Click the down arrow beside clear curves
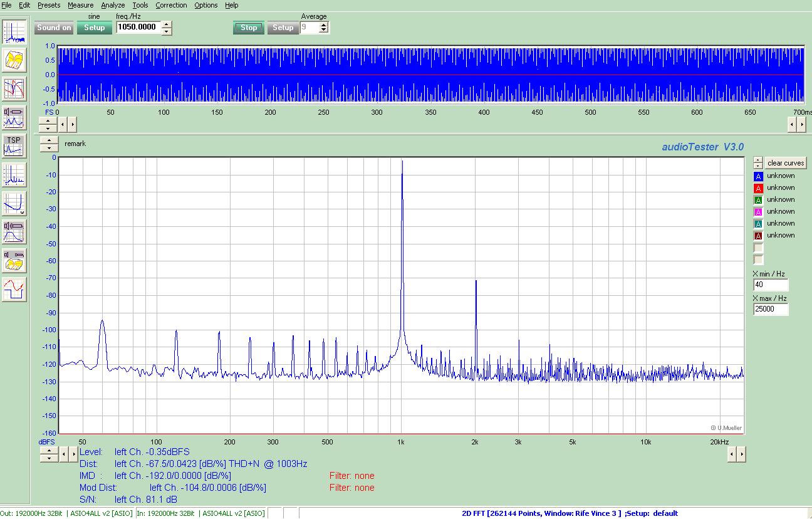The height and width of the screenshot is (519, 812). pos(758,165)
